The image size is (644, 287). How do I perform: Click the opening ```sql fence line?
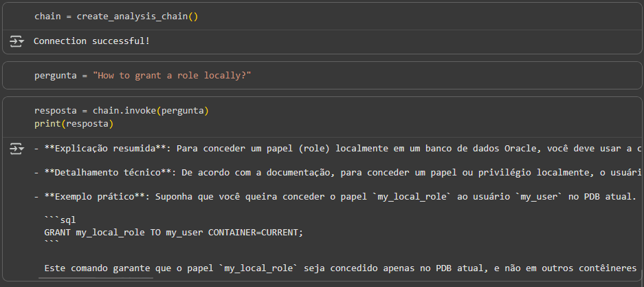60,220
